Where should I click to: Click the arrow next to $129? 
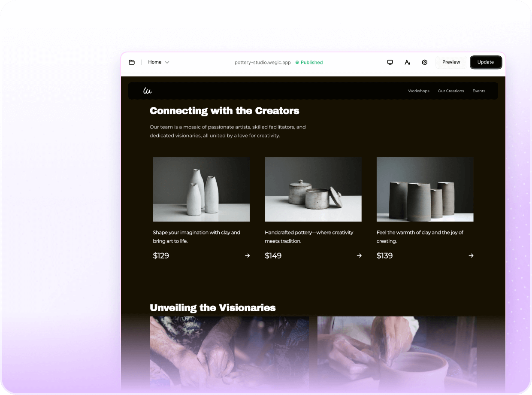(247, 255)
